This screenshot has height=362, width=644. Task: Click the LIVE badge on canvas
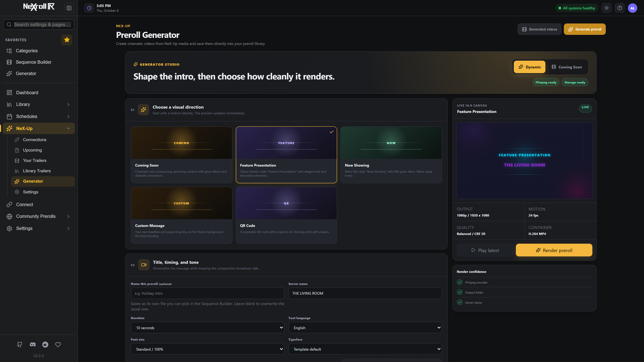click(x=585, y=108)
